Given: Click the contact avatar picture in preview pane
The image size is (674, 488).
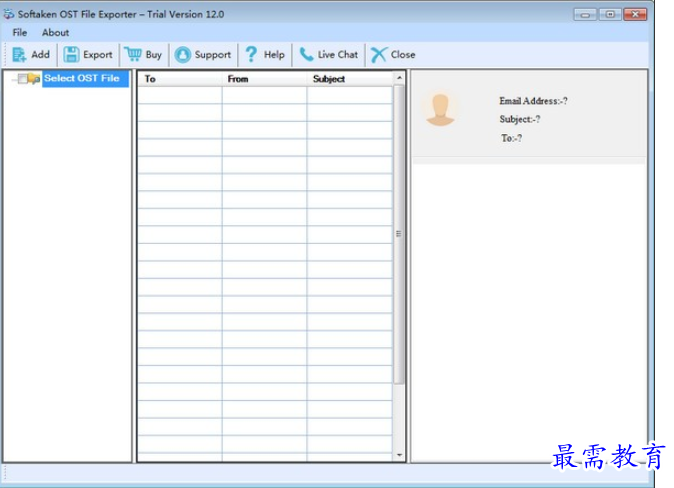Looking at the screenshot, I should 440,110.
